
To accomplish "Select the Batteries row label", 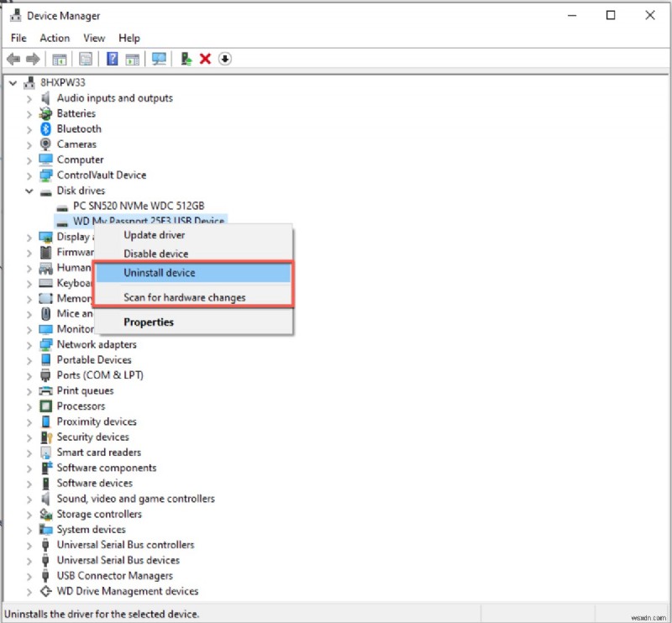I will tap(76, 113).
